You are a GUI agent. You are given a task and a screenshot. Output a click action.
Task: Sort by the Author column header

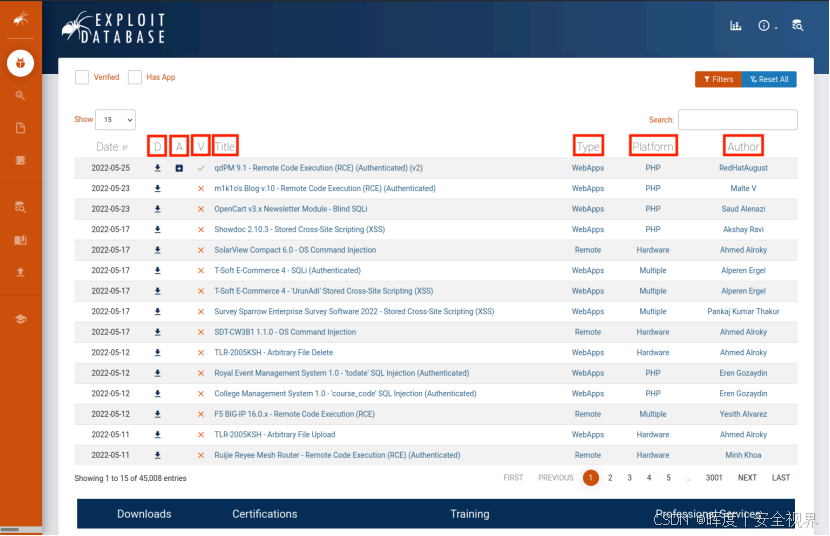(743, 147)
